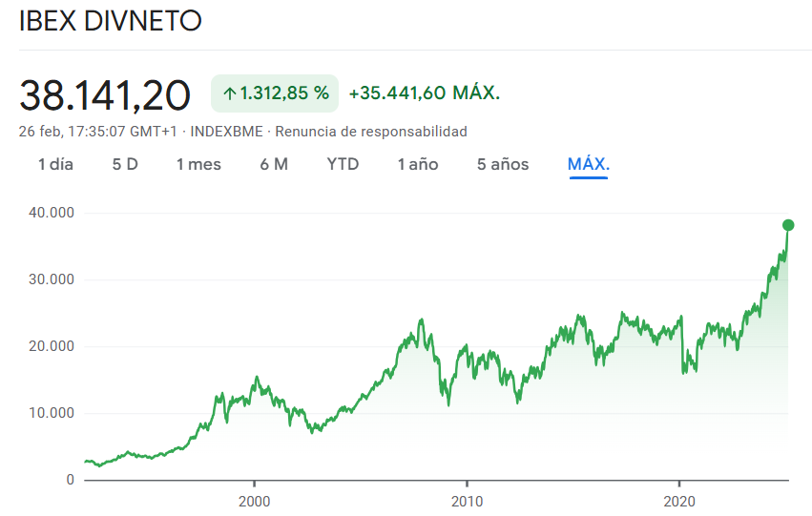The width and height of the screenshot is (812, 516).
Task: Click the 2000 year axis marker
Action: point(254,501)
